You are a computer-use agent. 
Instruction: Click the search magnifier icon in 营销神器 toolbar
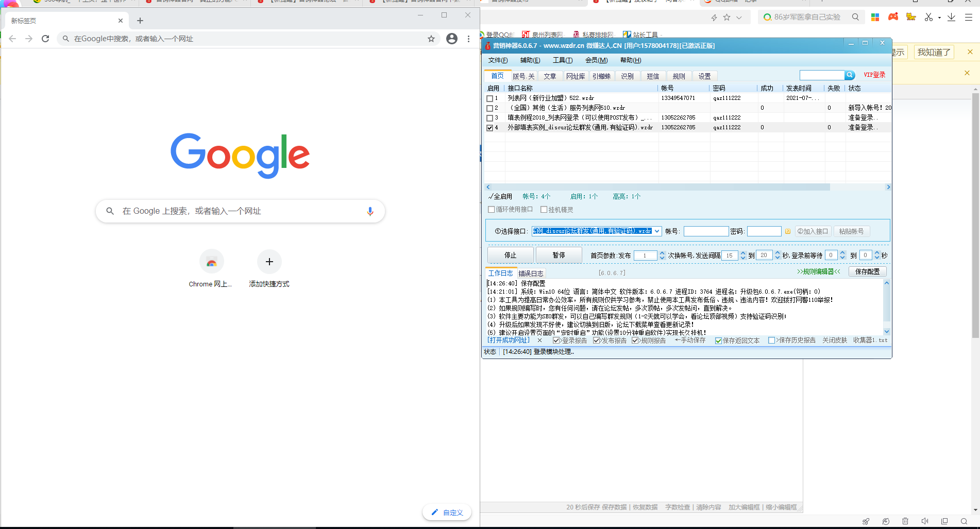[x=849, y=75]
